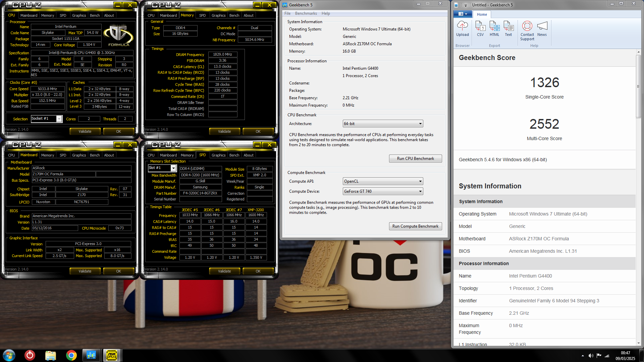Open the Help menu in Geekbench 5
The height and width of the screenshot is (362, 644).
point(326,13)
